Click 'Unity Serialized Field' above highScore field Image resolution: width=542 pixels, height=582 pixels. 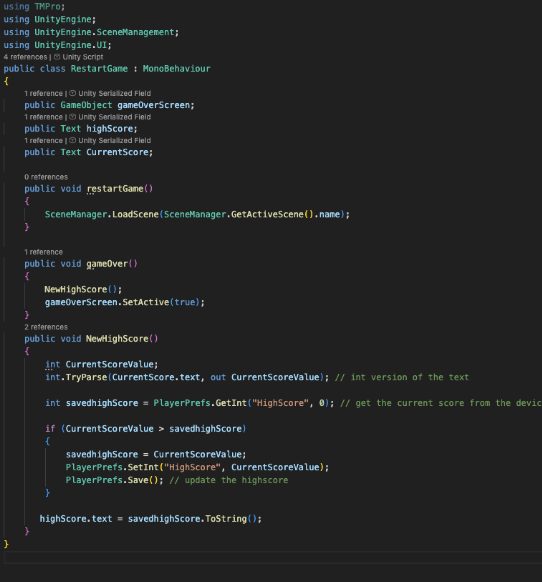(x=114, y=117)
